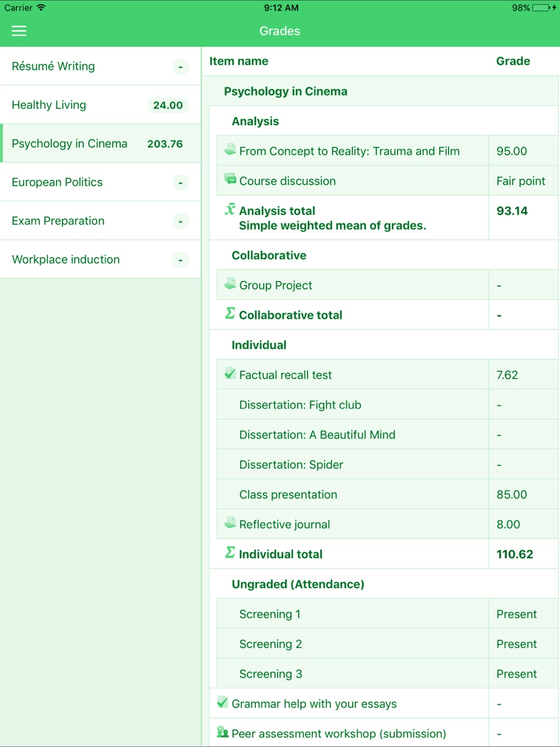The image size is (560, 747).
Task: Tap the Present grade for Screening 1
Action: coord(517,614)
